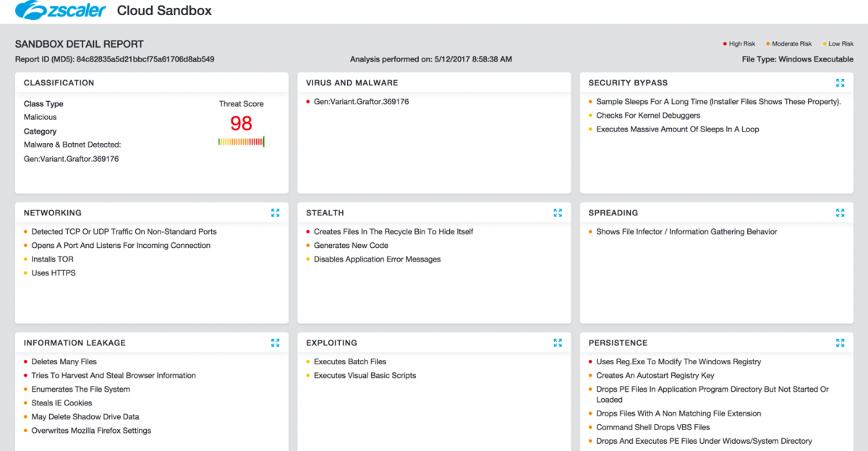Select the Creates An Autostart Registry Key item

click(655, 376)
